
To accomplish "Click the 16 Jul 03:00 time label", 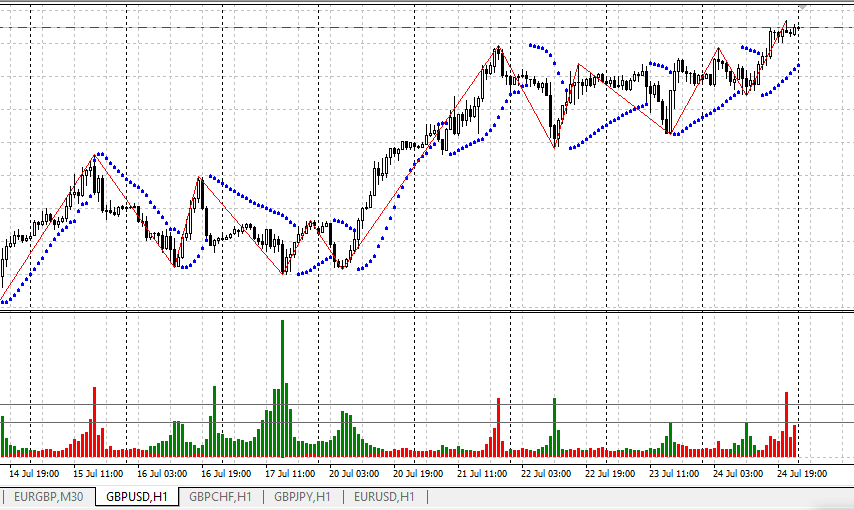I will (162, 474).
